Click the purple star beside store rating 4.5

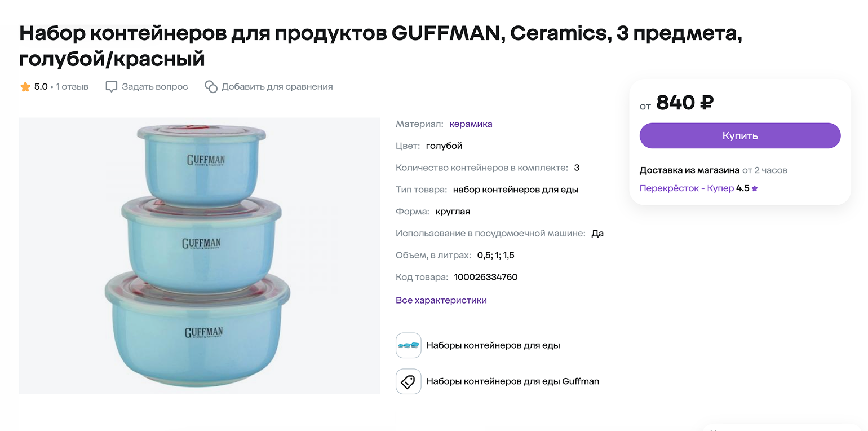click(x=755, y=187)
